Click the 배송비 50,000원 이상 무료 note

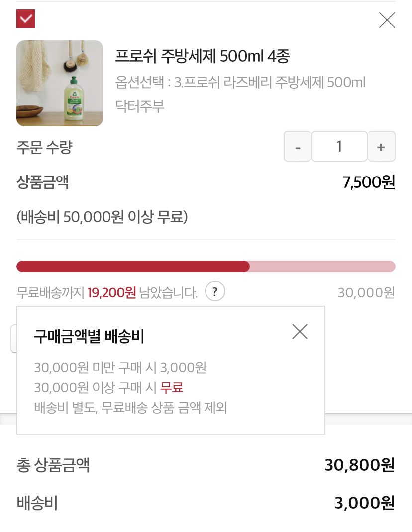[x=102, y=217]
